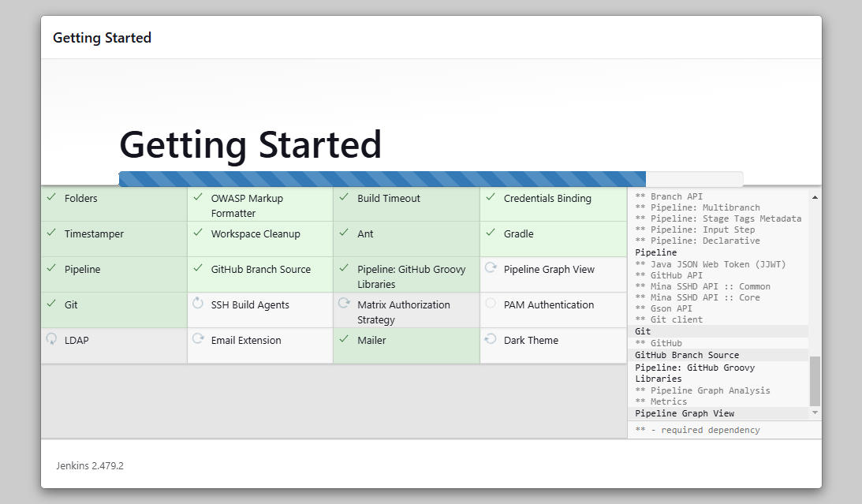Click the green checkmark beside Mailer
The width and height of the screenshot is (862, 504).
344,339
